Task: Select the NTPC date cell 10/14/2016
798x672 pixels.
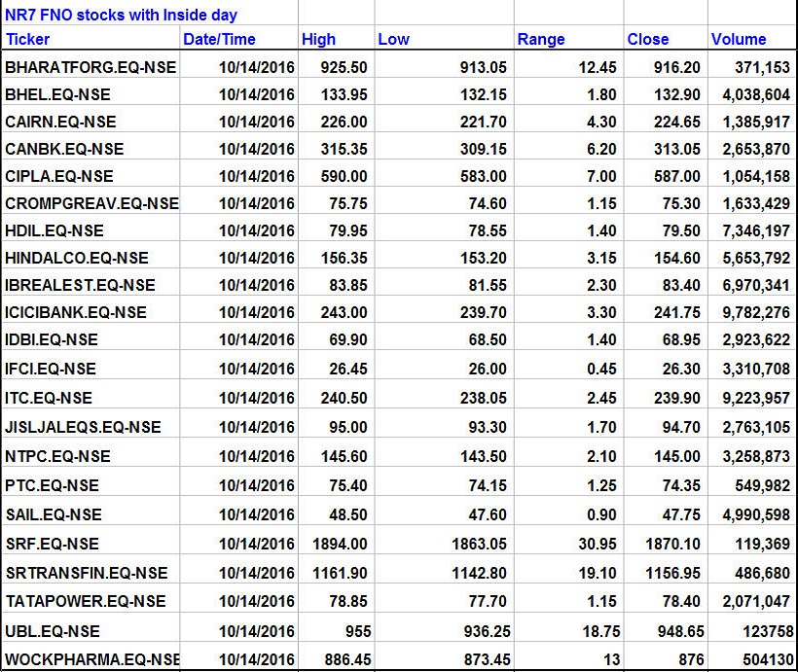Action: point(256,456)
